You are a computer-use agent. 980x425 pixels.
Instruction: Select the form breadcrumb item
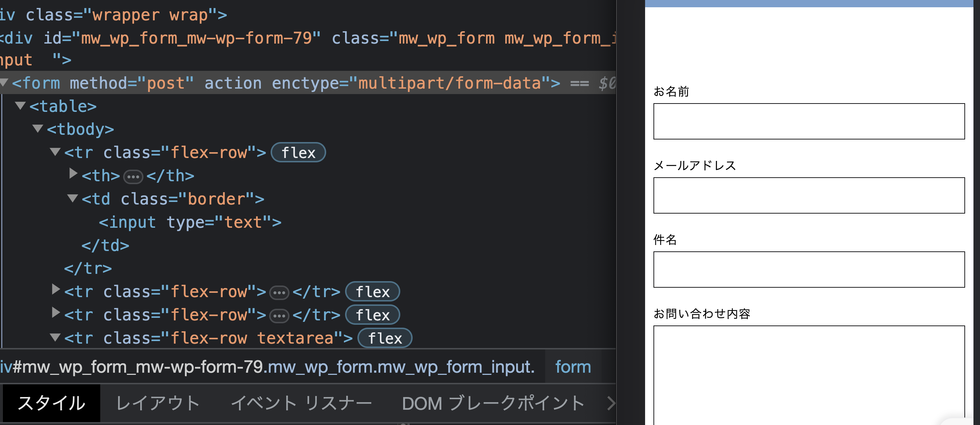click(573, 367)
